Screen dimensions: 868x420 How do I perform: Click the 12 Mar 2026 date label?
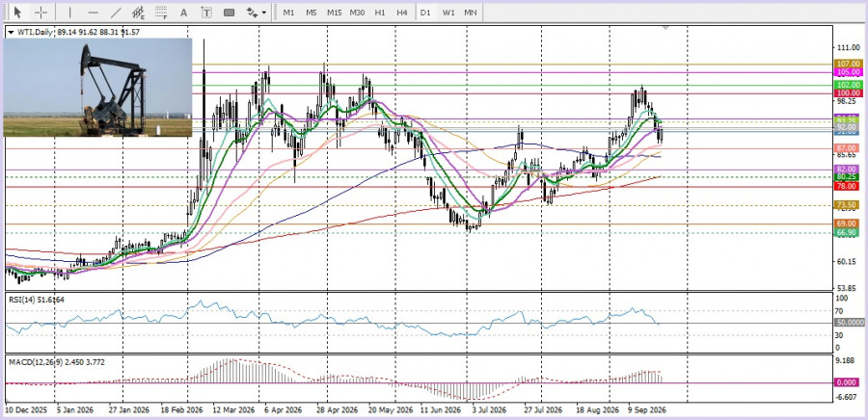pyautogui.click(x=232, y=410)
